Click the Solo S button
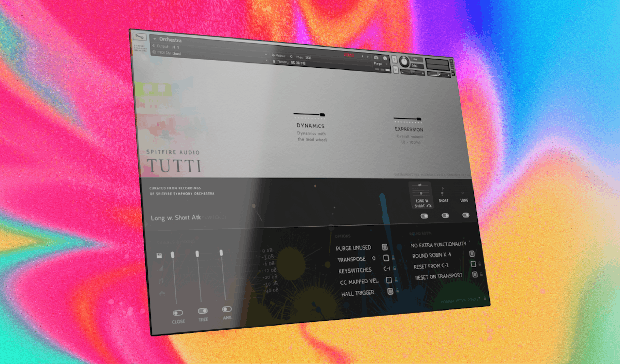Image resolution: width=620 pixels, height=364 pixels. (394, 59)
